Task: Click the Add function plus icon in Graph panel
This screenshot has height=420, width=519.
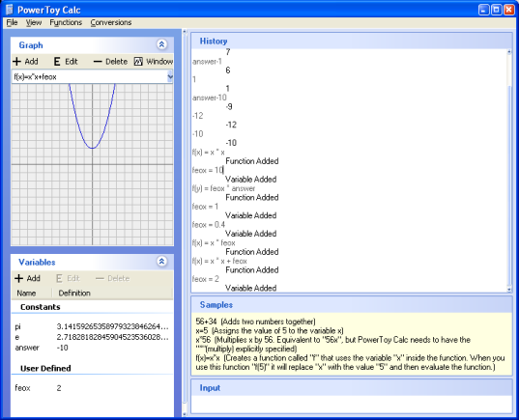Action: pyautogui.click(x=16, y=62)
